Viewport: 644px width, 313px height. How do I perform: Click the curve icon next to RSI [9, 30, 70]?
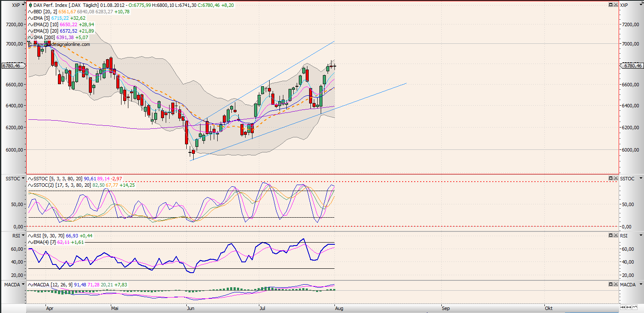click(x=30, y=236)
